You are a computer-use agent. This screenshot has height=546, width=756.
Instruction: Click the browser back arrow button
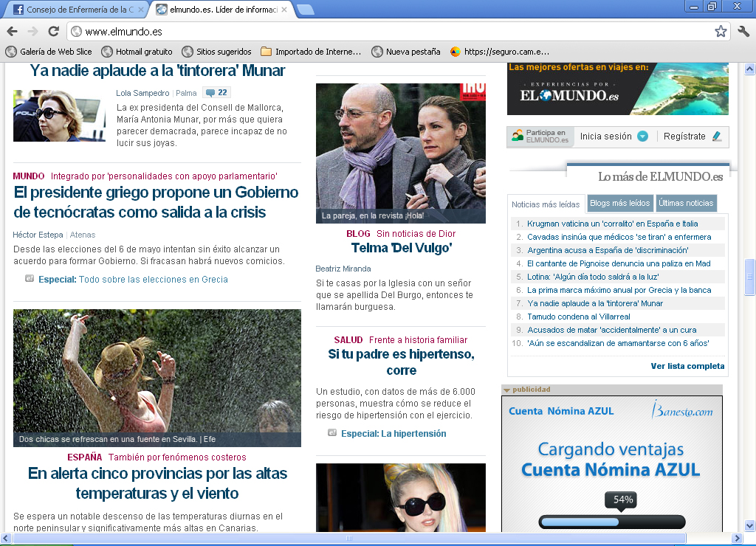(x=13, y=32)
